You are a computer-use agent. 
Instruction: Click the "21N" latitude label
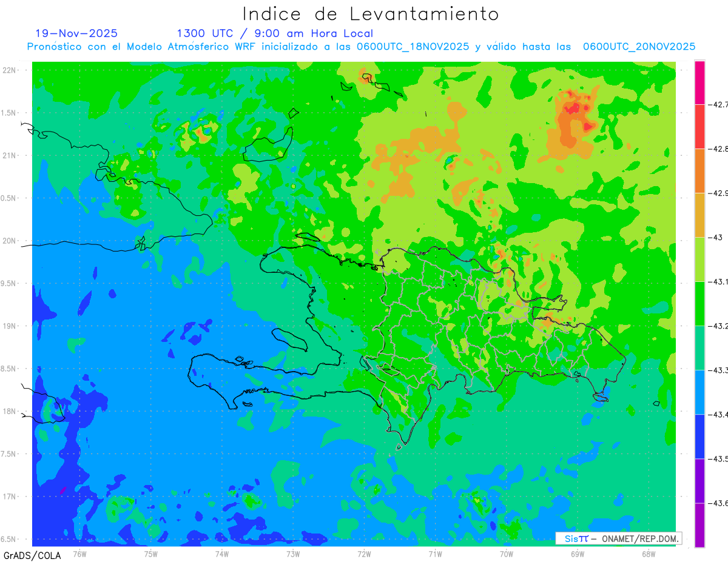pos(10,155)
